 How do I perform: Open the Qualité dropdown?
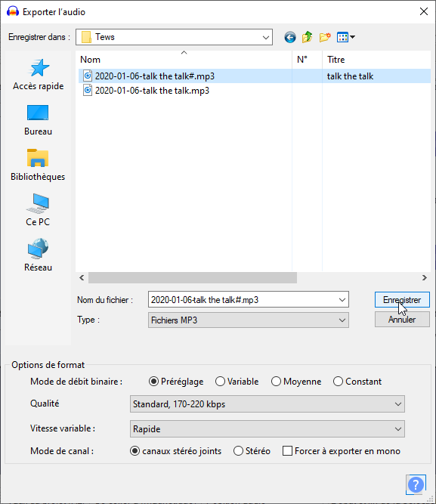click(267, 404)
